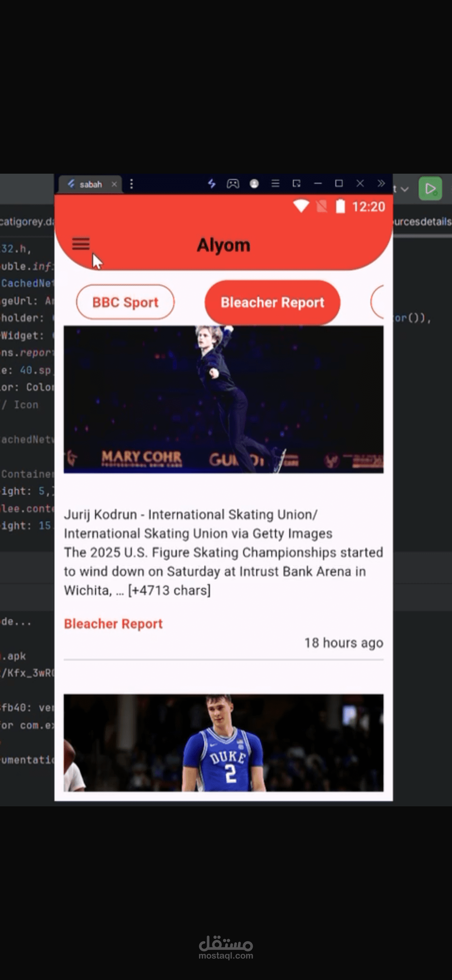Maximize the emulator window
This screenshot has height=980, width=452.
click(339, 183)
